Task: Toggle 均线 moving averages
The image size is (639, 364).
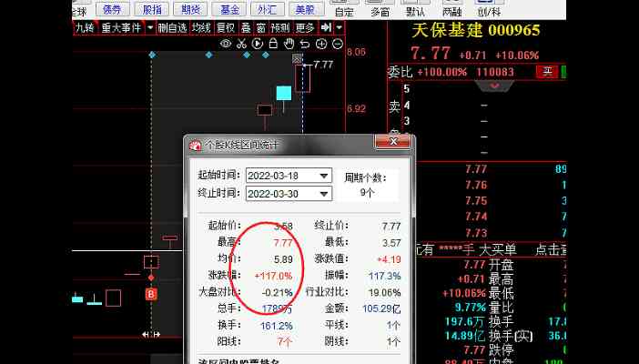Action: coord(201,27)
